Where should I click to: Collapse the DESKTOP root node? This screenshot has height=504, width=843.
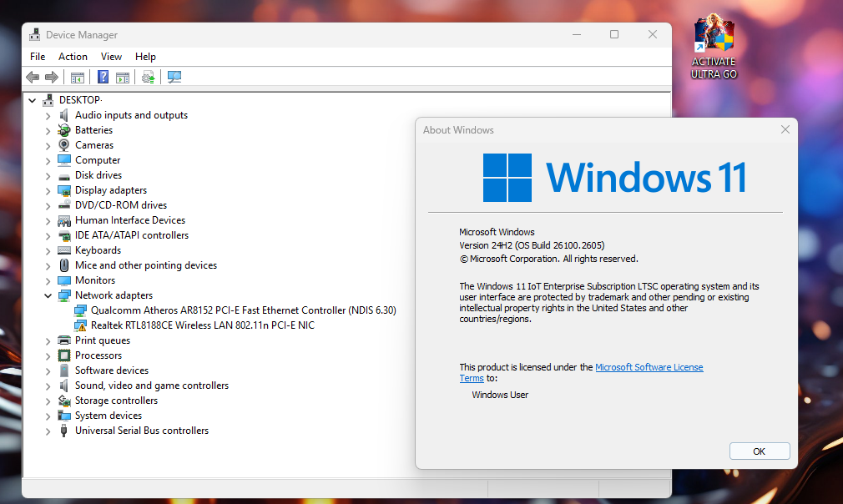(x=33, y=100)
